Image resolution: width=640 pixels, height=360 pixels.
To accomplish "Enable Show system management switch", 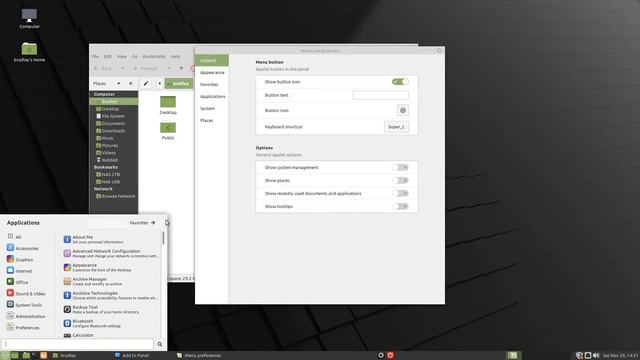I will click(400, 167).
